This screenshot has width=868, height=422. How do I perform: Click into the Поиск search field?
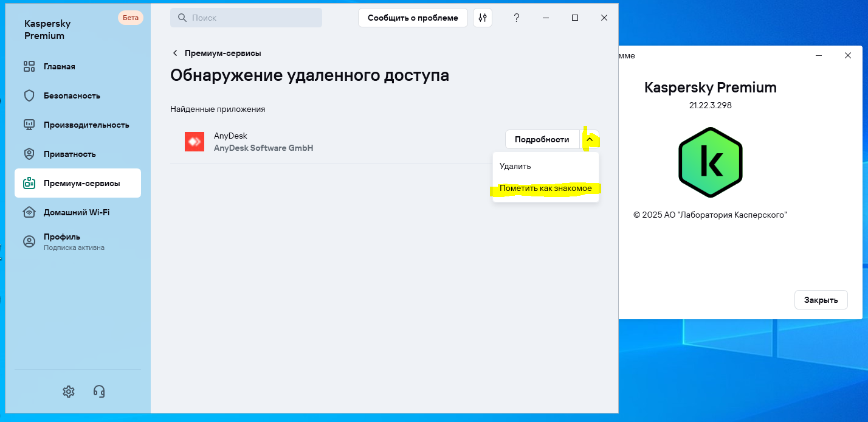click(246, 18)
